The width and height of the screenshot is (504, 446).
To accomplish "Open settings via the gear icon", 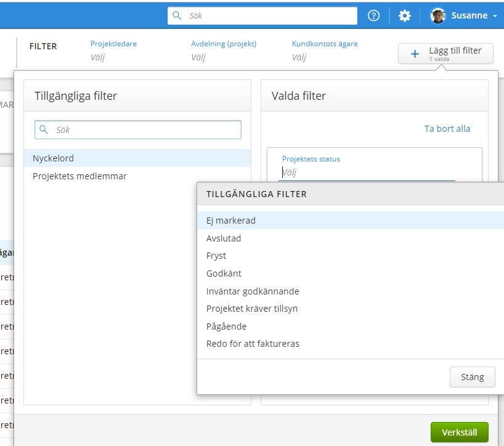I will pyautogui.click(x=405, y=16).
